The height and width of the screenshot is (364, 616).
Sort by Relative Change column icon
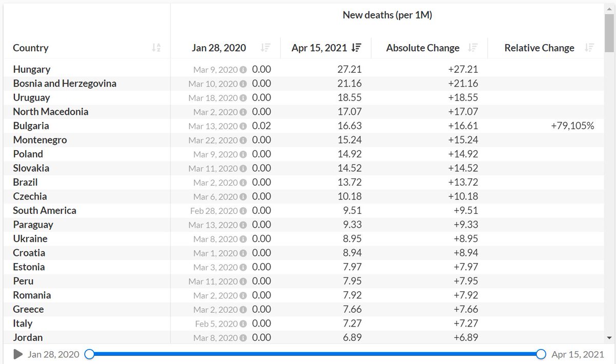[x=589, y=48]
